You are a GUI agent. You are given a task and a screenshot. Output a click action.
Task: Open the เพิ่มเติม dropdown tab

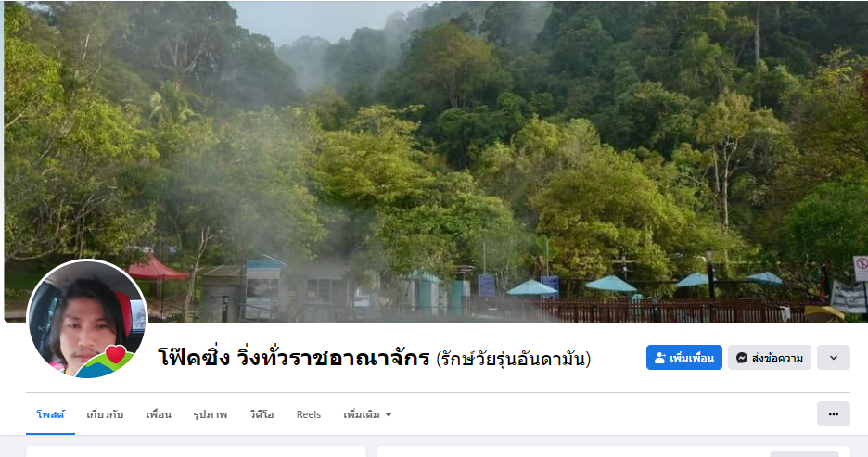pos(367,414)
